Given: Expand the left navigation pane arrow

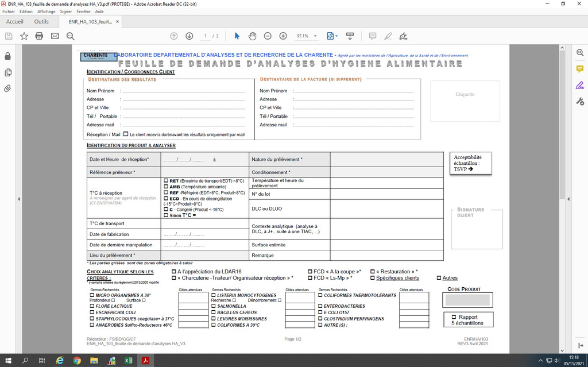Looking at the screenshot, I should (x=19, y=199).
